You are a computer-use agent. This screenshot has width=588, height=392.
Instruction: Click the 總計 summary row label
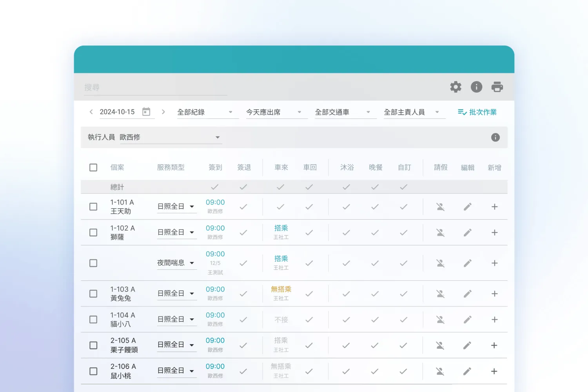tap(117, 187)
